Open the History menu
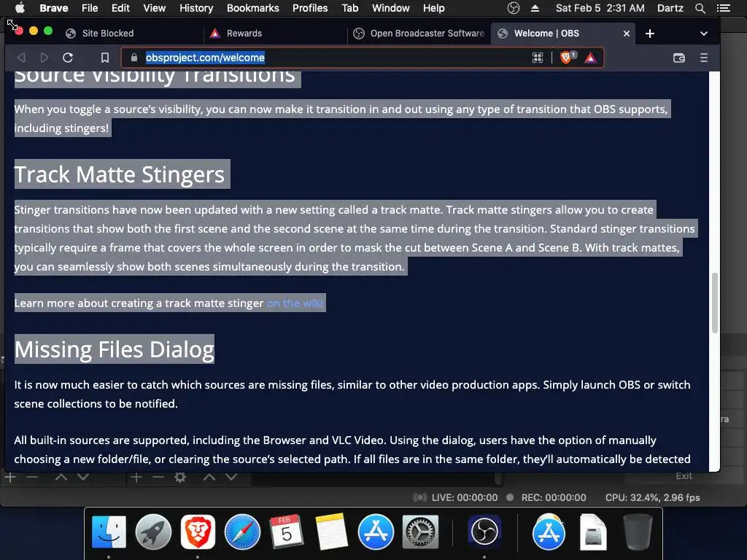 (x=196, y=8)
